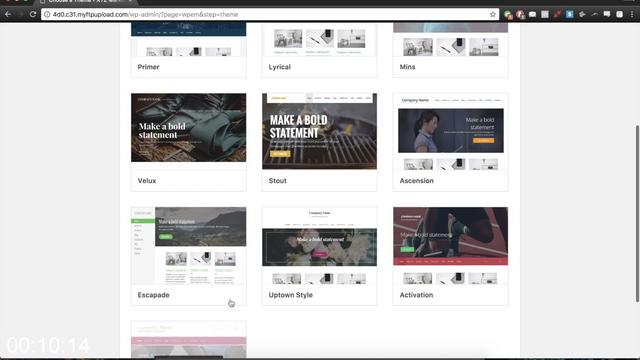
Task: Select the Escapade theme preview
Action: [189, 245]
